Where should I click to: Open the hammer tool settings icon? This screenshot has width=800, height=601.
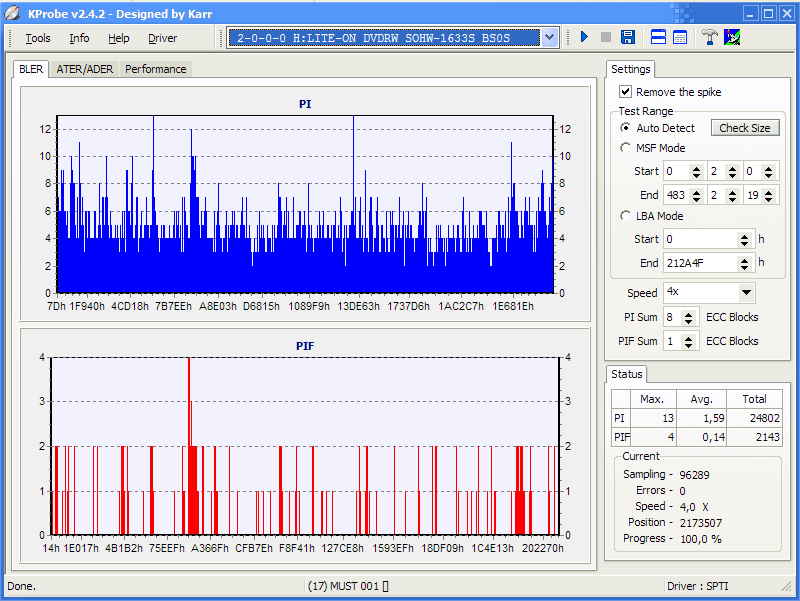click(710, 38)
